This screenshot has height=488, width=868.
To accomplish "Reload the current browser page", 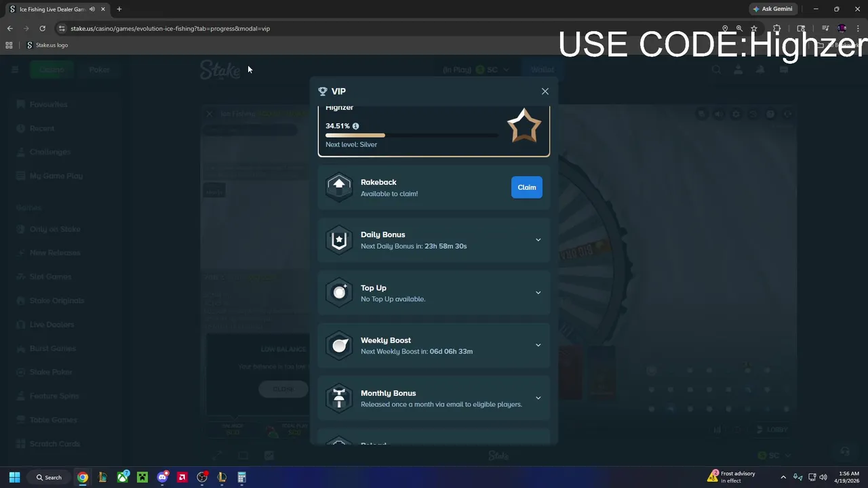I will [42, 28].
